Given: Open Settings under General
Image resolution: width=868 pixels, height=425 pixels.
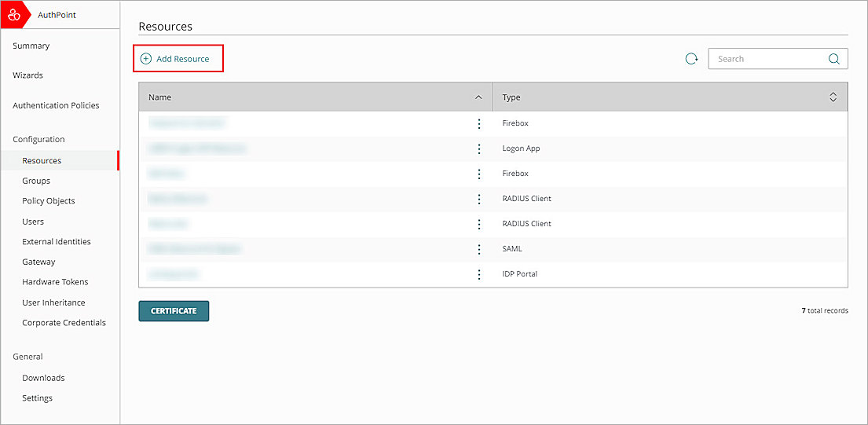Looking at the screenshot, I should [x=37, y=398].
